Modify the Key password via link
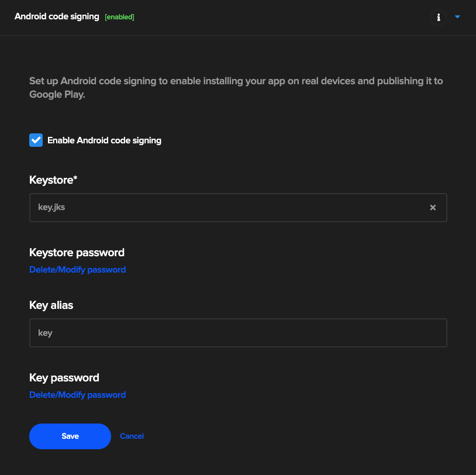 click(77, 395)
